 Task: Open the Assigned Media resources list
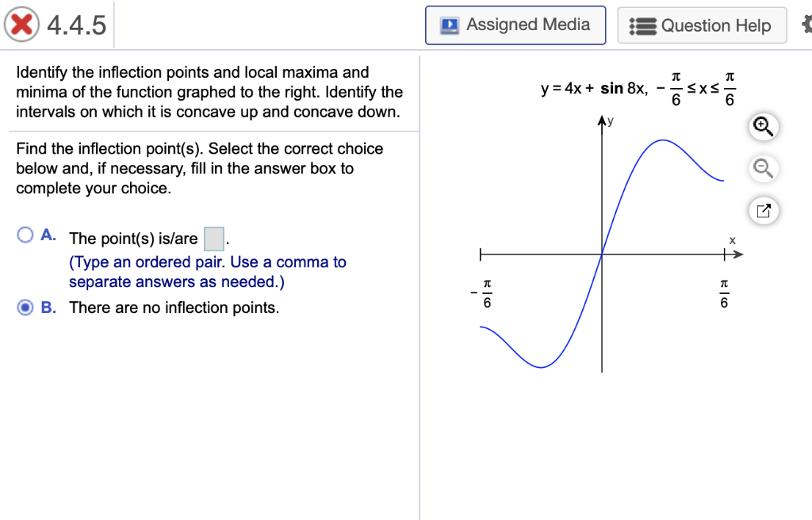pos(515,25)
